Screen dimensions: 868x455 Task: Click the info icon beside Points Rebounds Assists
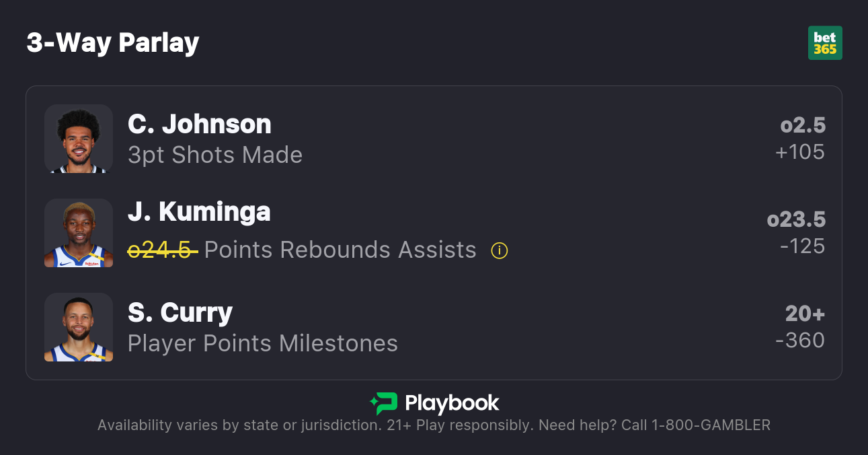[x=500, y=250]
